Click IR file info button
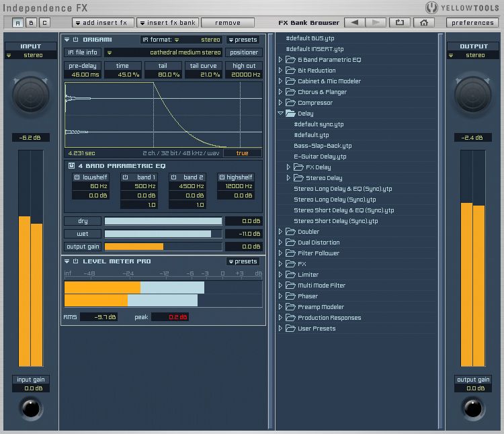The width and height of the screenshot is (504, 434). [83, 52]
